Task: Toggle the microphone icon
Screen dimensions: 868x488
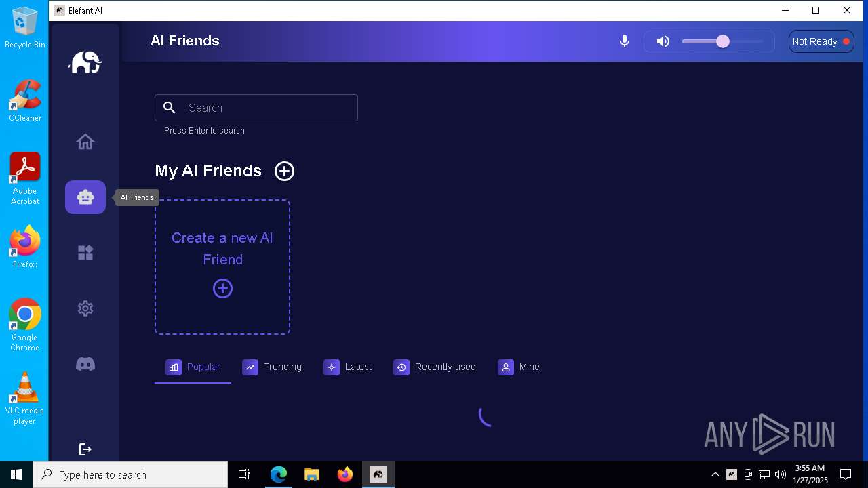Action: pos(625,41)
